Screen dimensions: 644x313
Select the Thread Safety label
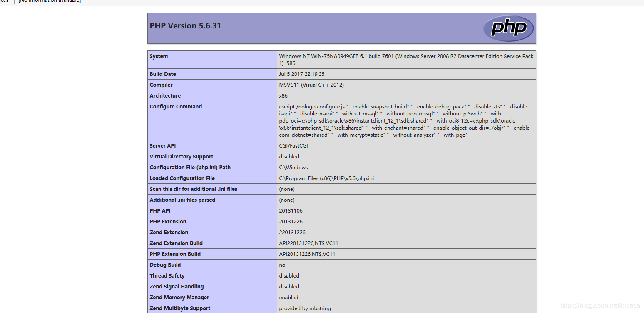click(167, 276)
